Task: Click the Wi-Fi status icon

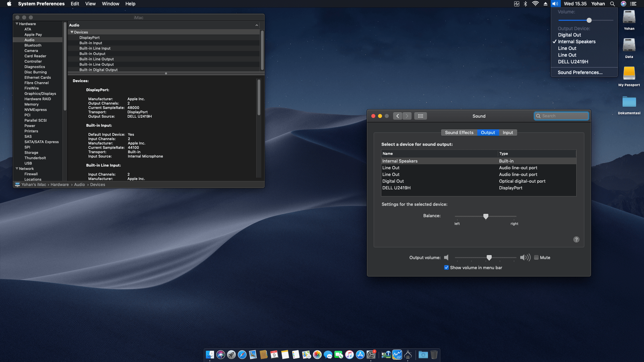Action: [535, 4]
